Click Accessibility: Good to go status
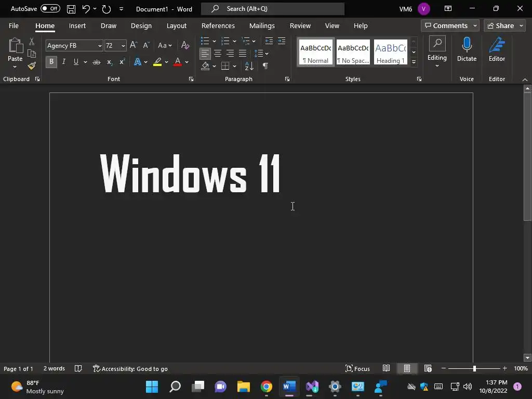The image size is (532, 399). coord(130,368)
